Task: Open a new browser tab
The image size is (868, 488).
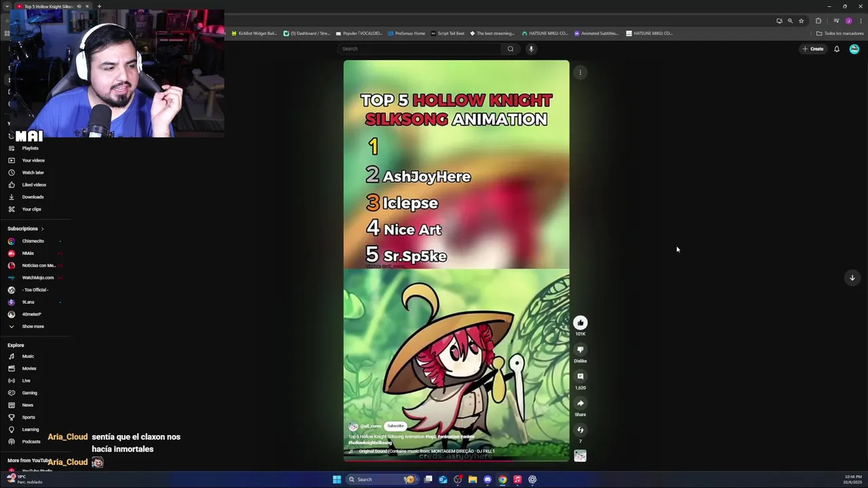Action: 99,6
